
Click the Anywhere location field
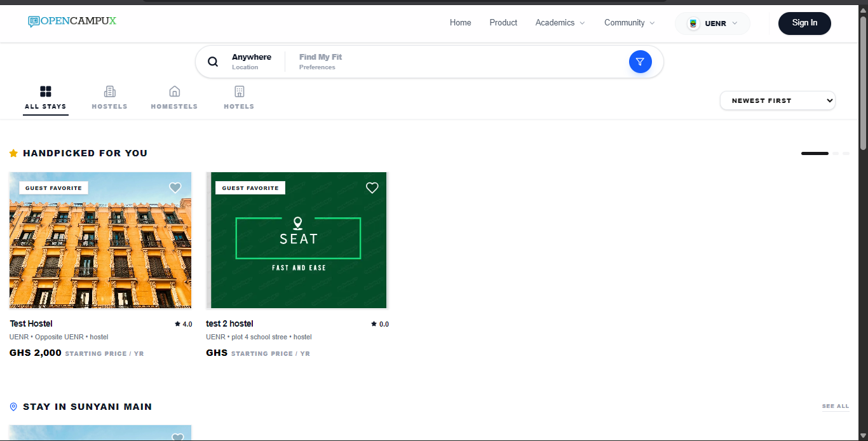[252, 62]
